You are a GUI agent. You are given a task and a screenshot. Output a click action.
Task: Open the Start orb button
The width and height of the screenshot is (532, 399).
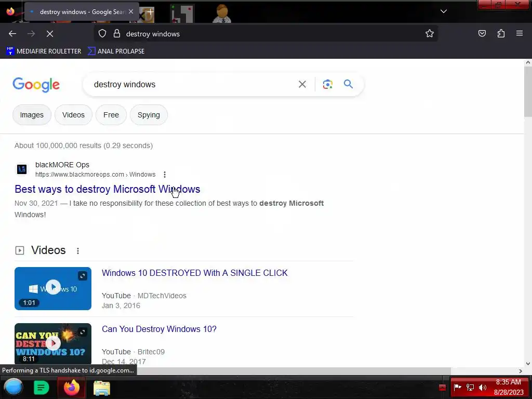13,387
